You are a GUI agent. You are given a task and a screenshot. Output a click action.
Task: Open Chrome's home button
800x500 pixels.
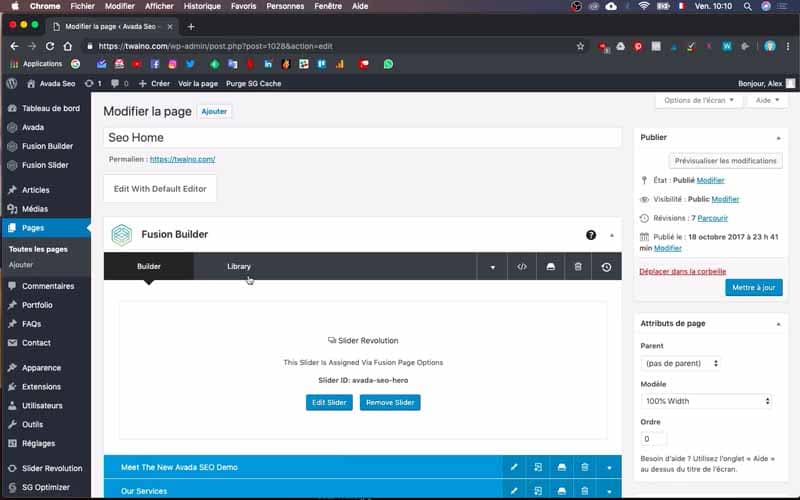click(67, 46)
